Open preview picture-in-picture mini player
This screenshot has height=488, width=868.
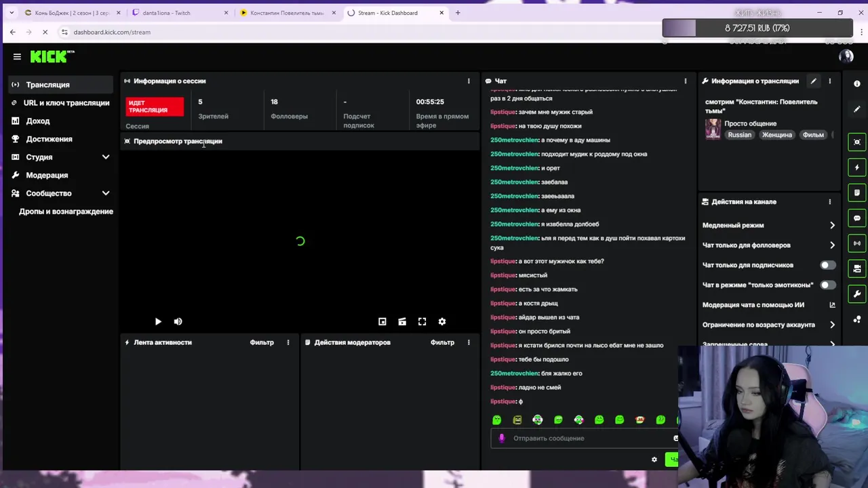(x=382, y=322)
